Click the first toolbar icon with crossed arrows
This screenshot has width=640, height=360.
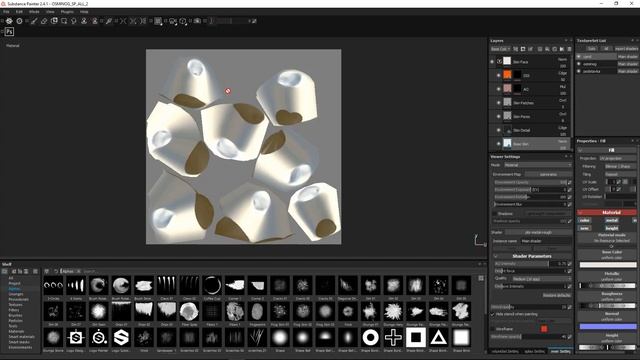coord(123,21)
